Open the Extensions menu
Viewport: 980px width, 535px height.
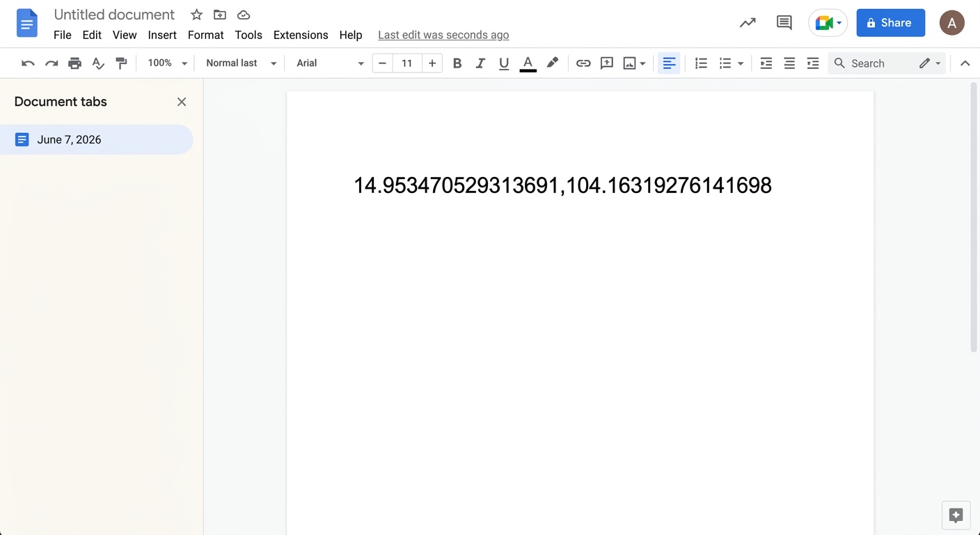coord(301,35)
